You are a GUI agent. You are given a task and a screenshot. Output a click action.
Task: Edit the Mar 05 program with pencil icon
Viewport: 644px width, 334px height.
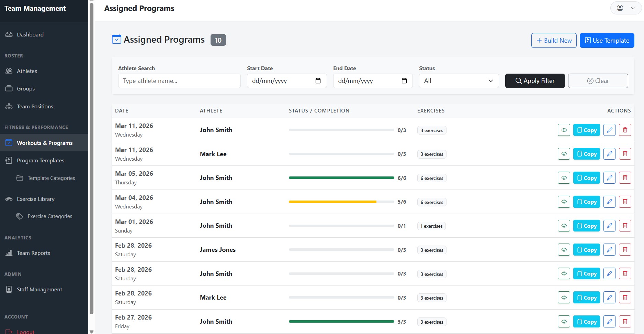click(609, 178)
